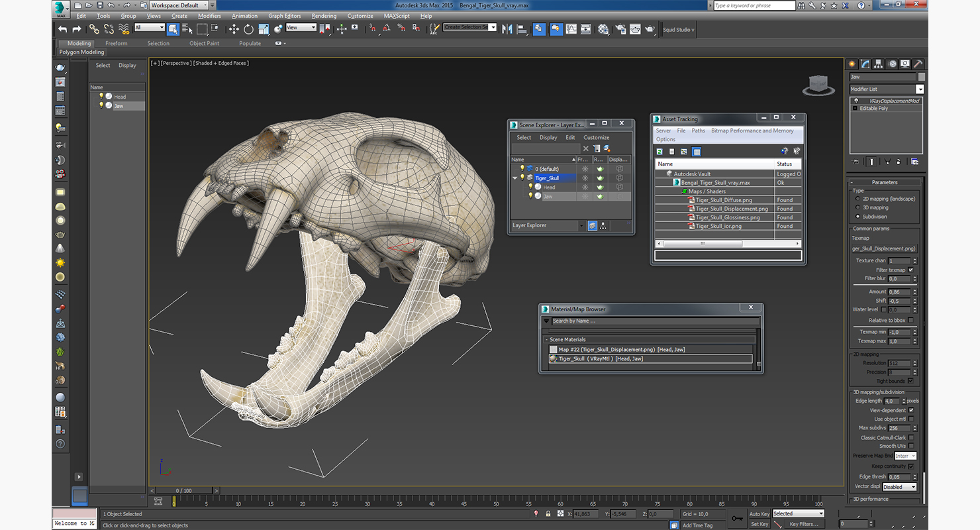Click the Polygon Modeling panel label

[x=81, y=52]
